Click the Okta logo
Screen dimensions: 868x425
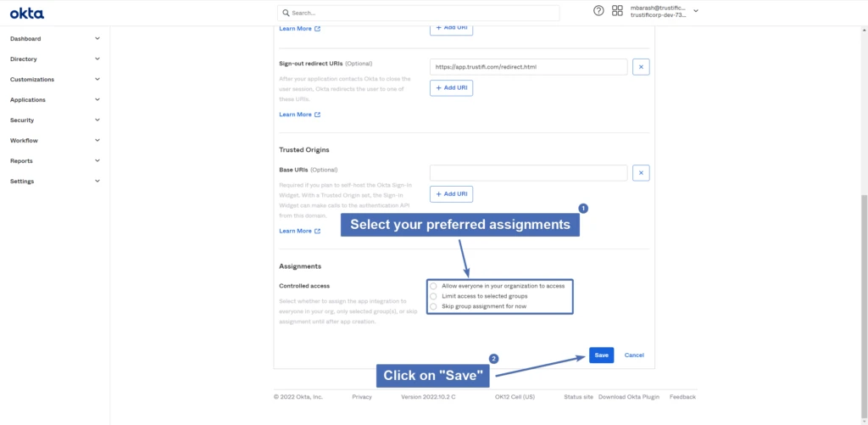click(x=27, y=13)
